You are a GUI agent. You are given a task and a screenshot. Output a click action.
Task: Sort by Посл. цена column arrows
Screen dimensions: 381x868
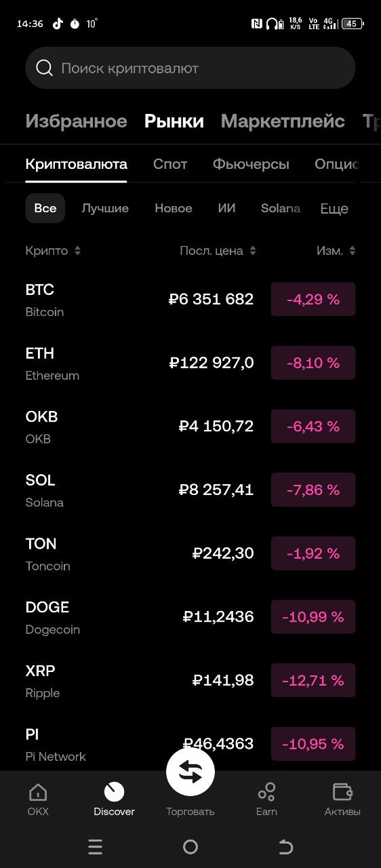[x=253, y=251]
